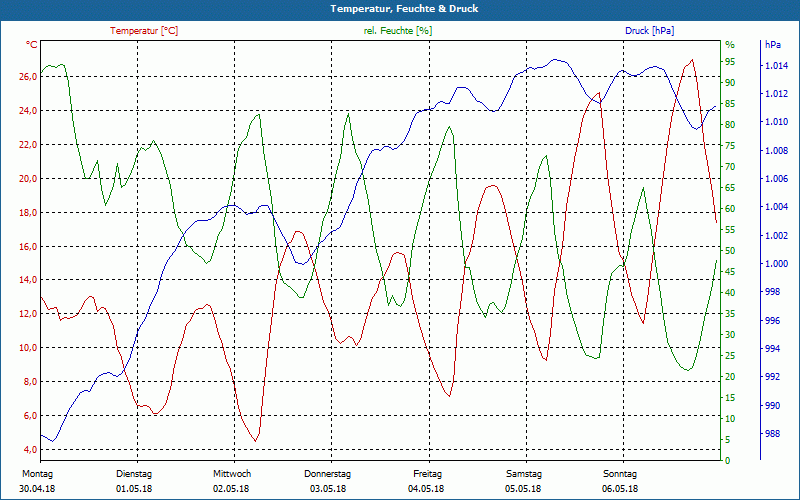The image size is (800, 500).
Task: Click the "70" humidity axis value
Action: 730,167
